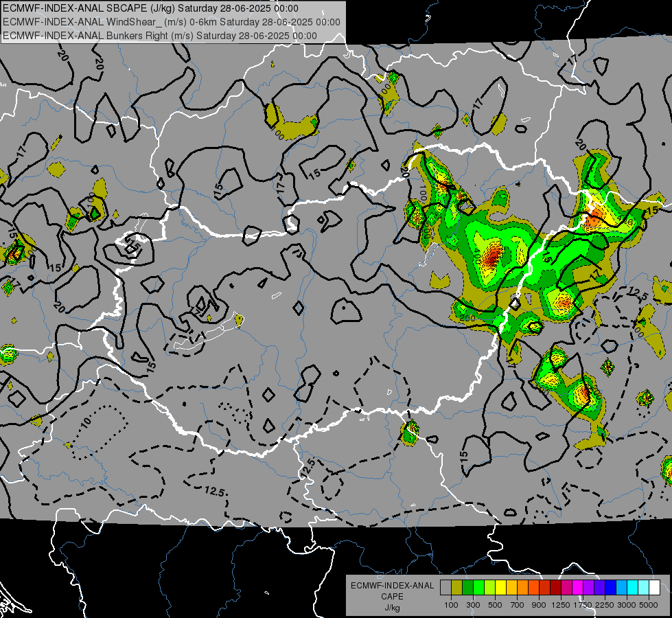Click the "2250" value under the legend

click(x=605, y=605)
